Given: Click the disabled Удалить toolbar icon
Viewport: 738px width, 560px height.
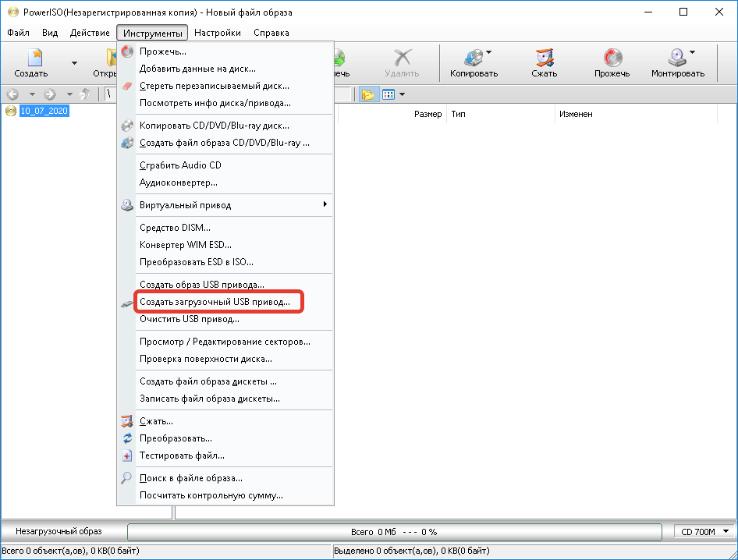Looking at the screenshot, I should pyautogui.click(x=402, y=58).
